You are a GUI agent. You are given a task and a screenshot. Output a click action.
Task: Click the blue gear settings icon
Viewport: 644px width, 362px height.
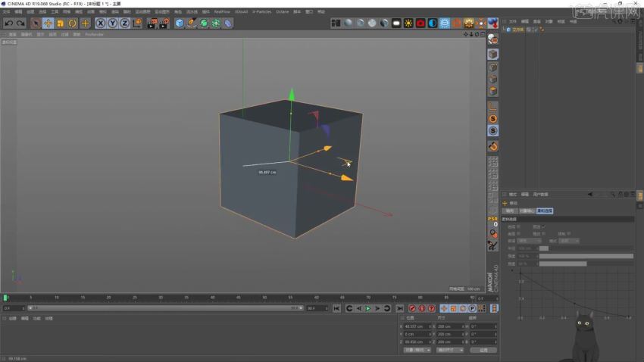click(445, 23)
